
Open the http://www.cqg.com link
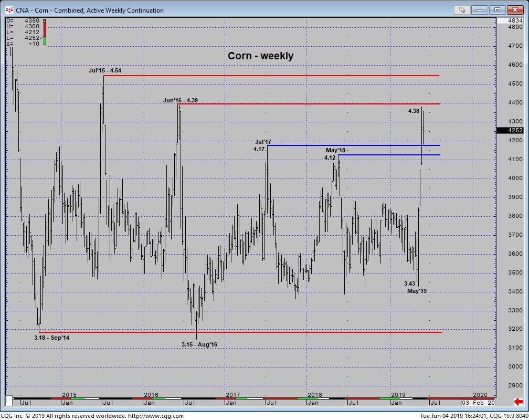[156, 416]
